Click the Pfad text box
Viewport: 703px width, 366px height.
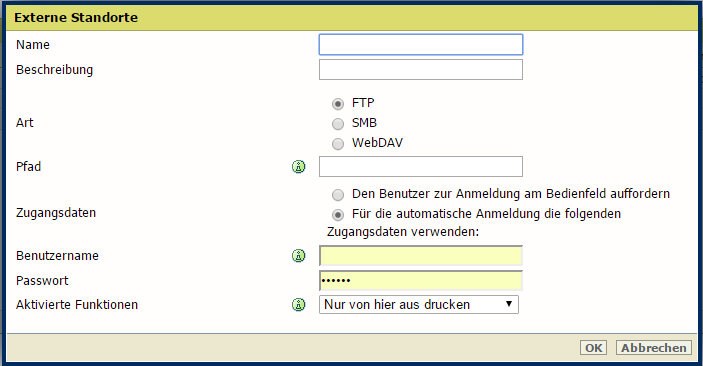click(x=421, y=166)
